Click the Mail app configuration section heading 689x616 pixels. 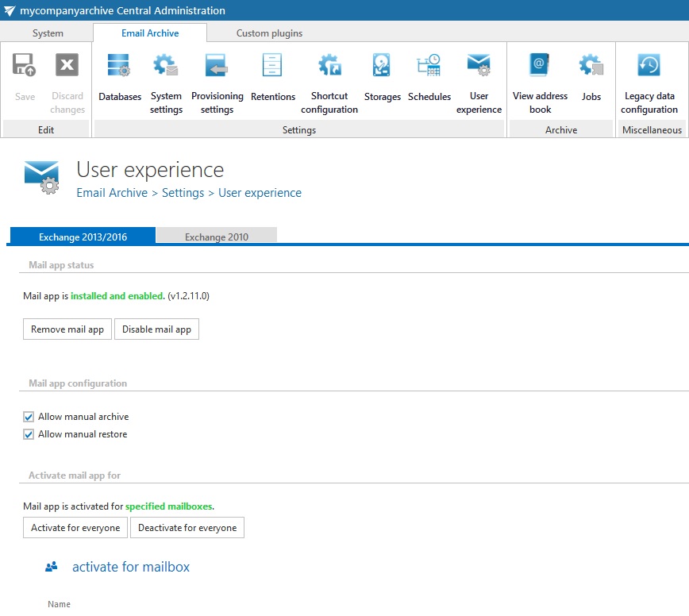78,383
